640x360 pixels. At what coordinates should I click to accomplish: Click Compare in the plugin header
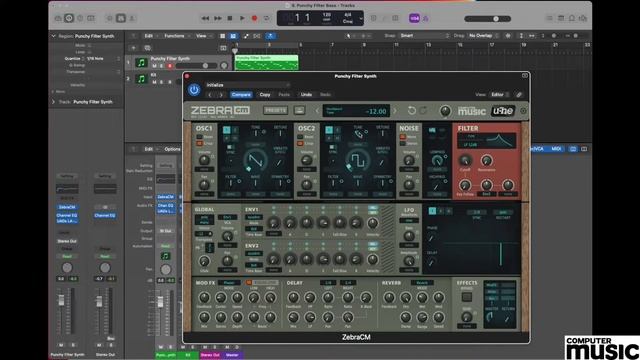click(x=241, y=95)
